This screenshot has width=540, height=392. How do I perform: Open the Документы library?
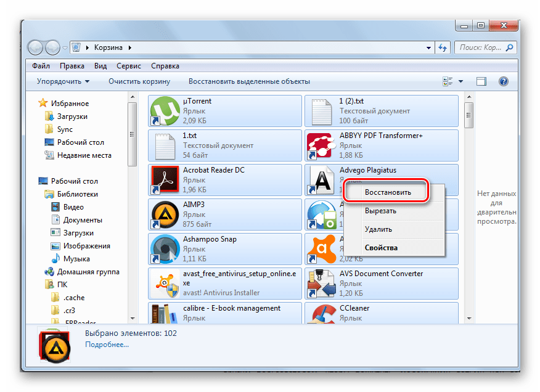(83, 220)
